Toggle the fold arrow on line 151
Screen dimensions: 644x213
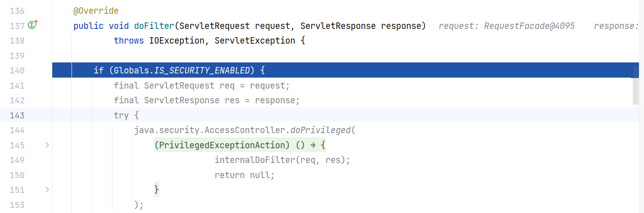tap(47, 189)
